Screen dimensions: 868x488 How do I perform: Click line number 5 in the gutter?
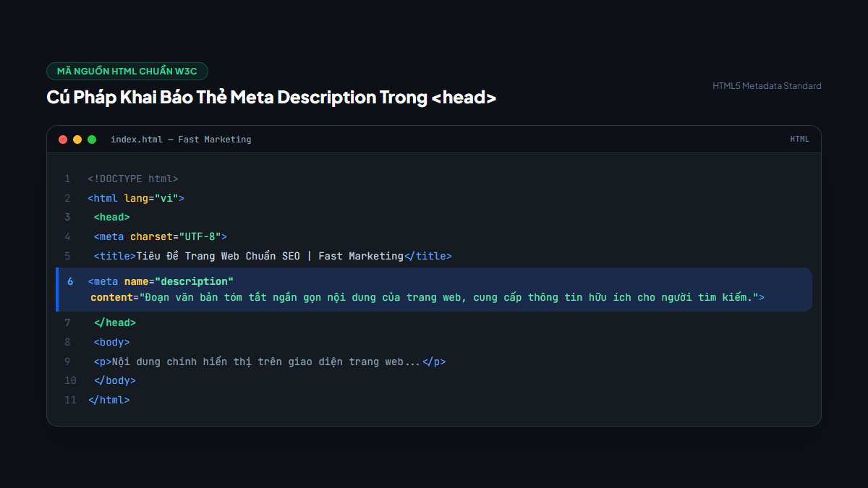[67, 256]
